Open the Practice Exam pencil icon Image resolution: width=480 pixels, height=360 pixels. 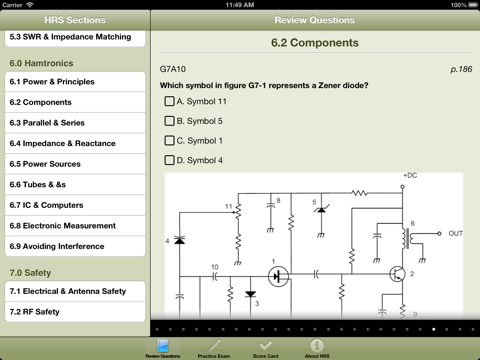tap(214, 346)
